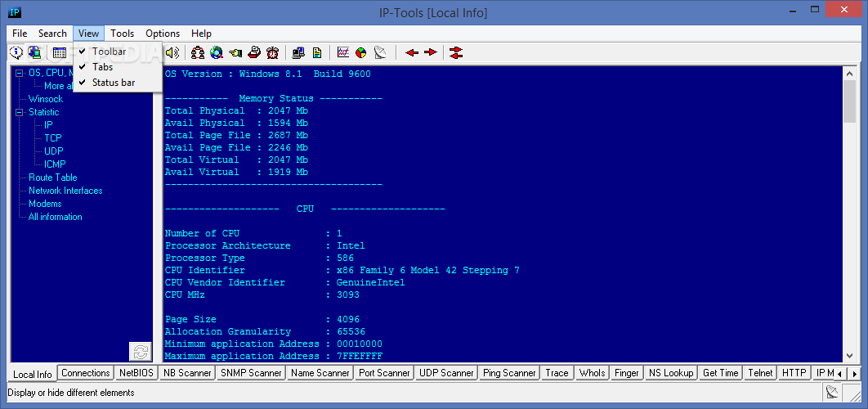Select the IP statistic tree item

pos(49,124)
